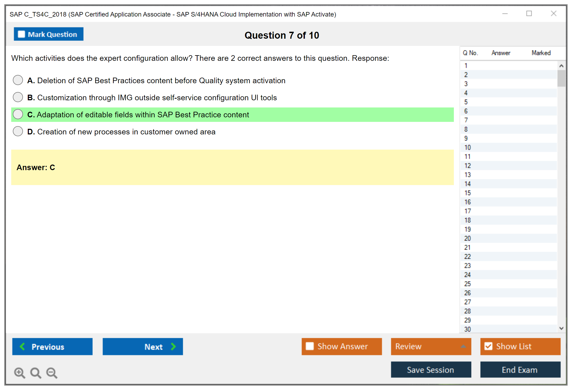Click the Answer column header
This screenshot has width=574, height=392.
point(501,53)
